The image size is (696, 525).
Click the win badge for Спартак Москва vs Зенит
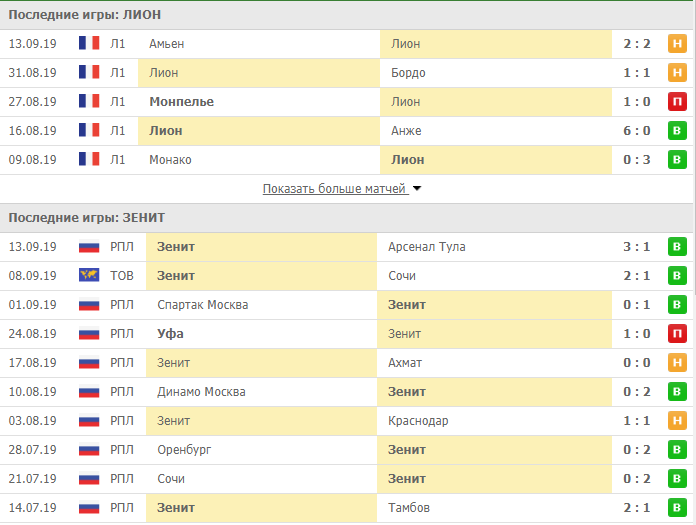[677, 304]
